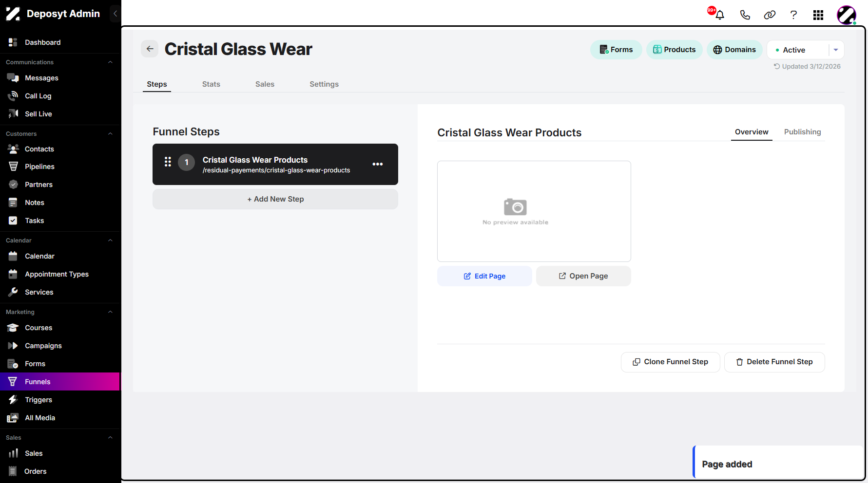Switch to the Publishing tab

[802, 132]
